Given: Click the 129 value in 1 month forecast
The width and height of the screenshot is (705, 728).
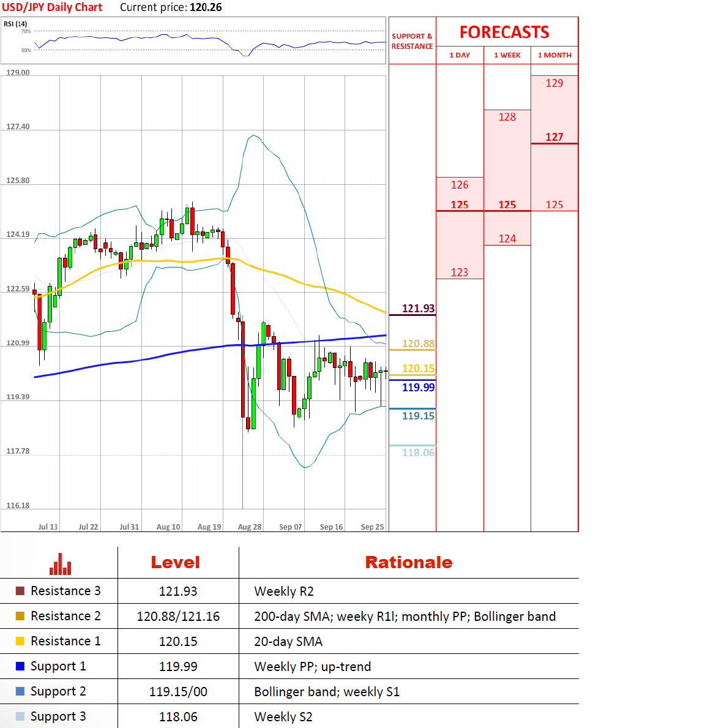Looking at the screenshot, I should click(x=554, y=83).
